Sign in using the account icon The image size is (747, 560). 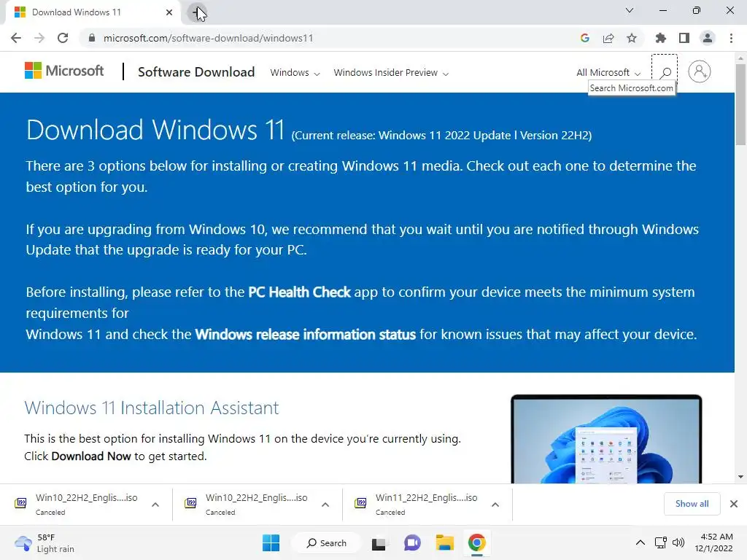tap(700, 71)
